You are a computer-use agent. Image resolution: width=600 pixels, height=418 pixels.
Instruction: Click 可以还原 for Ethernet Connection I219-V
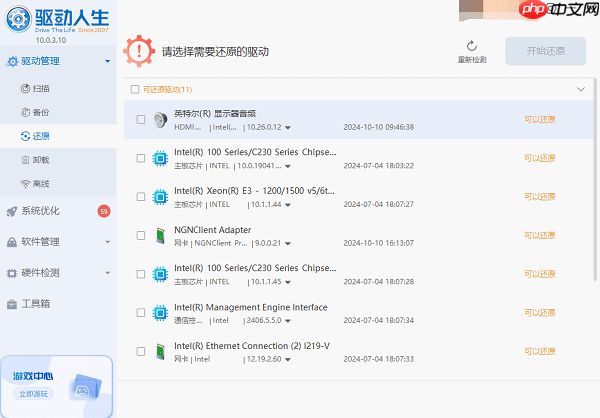coord(540,351)
